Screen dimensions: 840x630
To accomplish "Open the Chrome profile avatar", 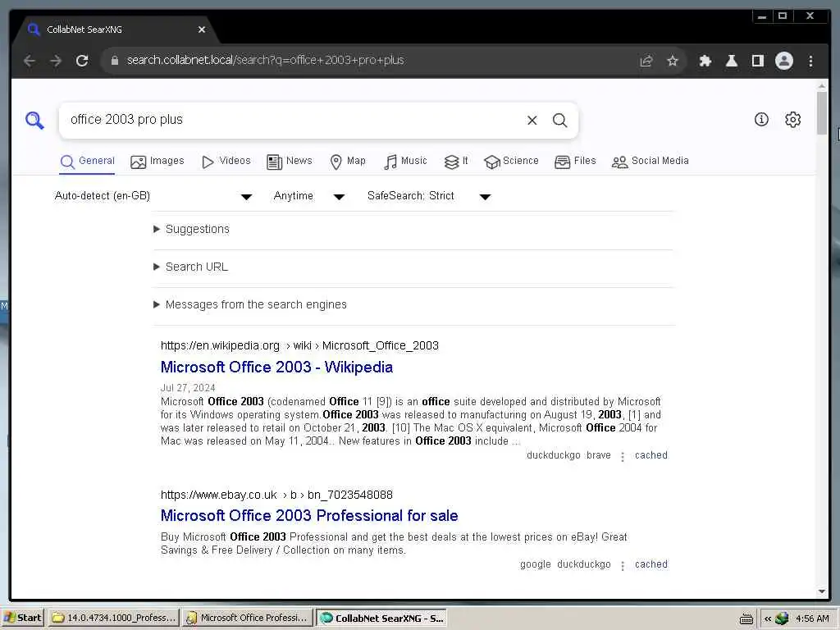I will click(x=783, y=61).
